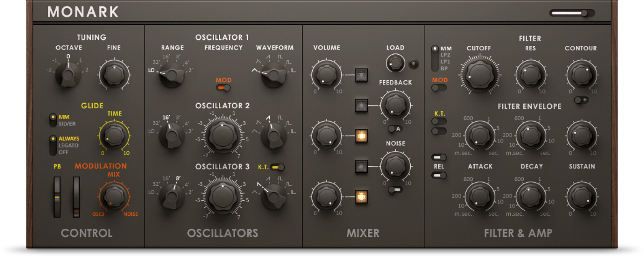The width and height of the screenshot is (644, 257).
Task: Turn off the lit Oscillator 2 mixer button
Action: click(361, 136)
